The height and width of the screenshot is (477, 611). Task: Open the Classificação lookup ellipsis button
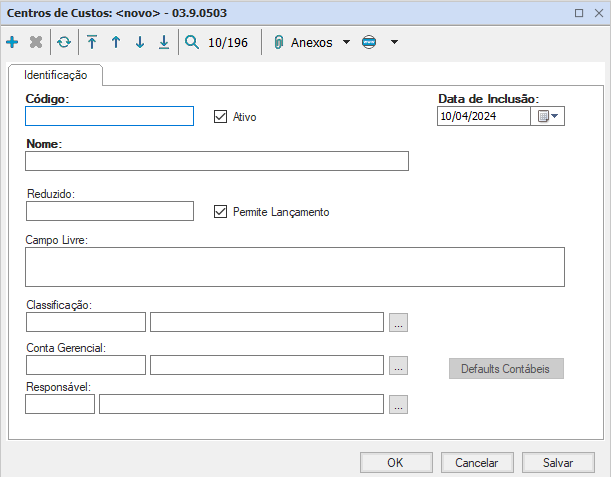[399, 322]
